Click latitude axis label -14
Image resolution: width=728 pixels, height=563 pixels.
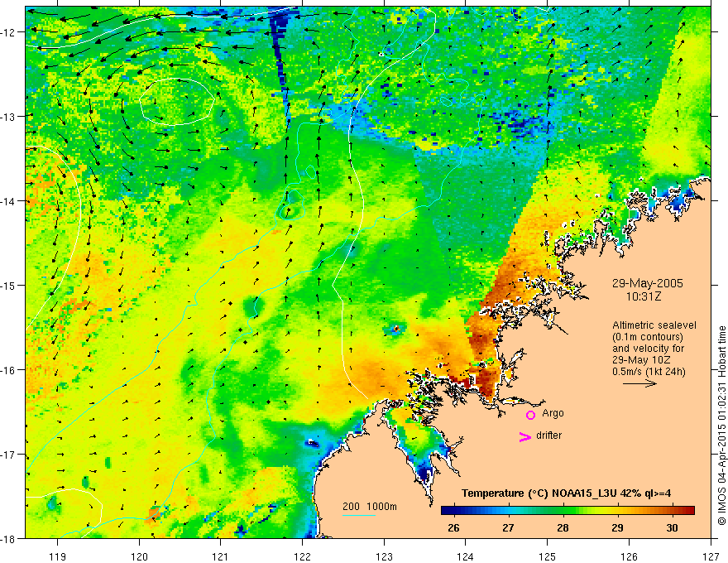tap(9, 201)
